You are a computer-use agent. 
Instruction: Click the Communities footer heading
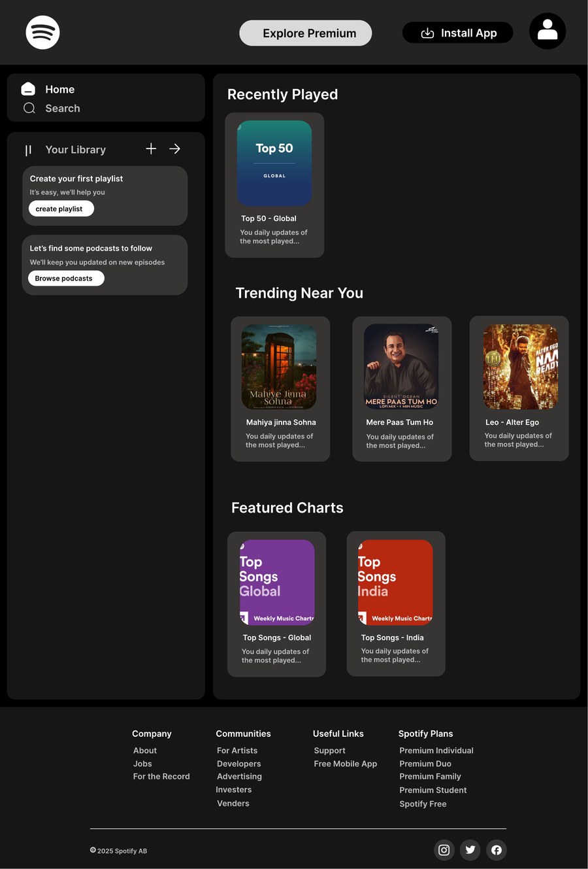[x=243, y=734]
